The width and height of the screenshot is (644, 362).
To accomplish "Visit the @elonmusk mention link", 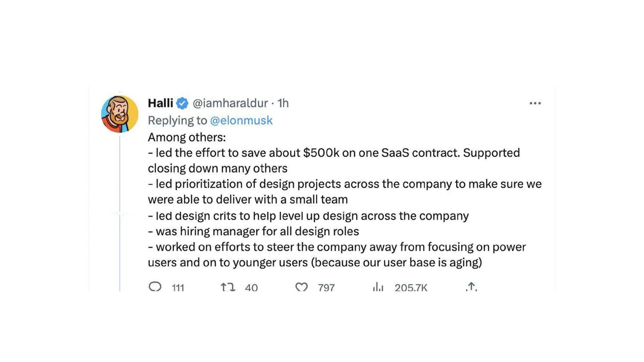I will point(241,120).
